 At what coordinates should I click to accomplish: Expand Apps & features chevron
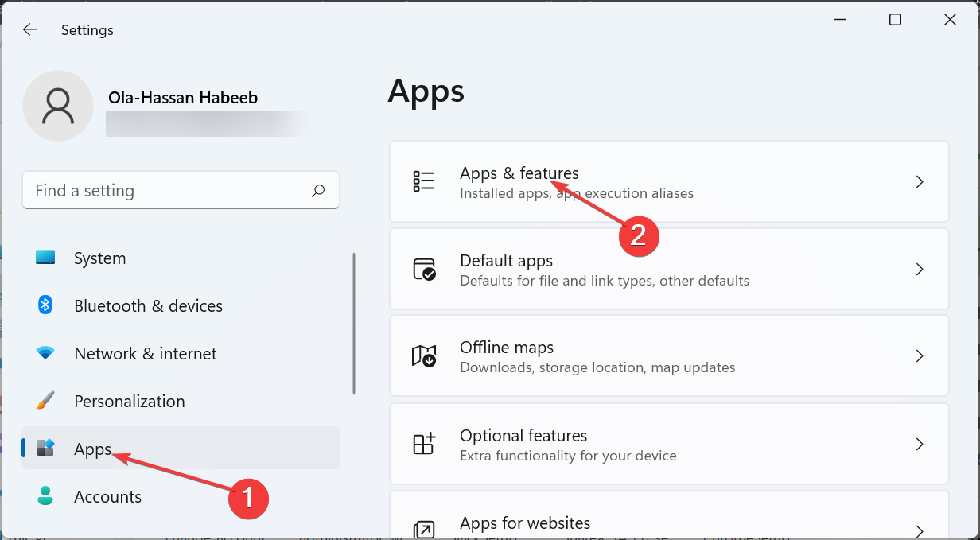click(x=920, y=182)
